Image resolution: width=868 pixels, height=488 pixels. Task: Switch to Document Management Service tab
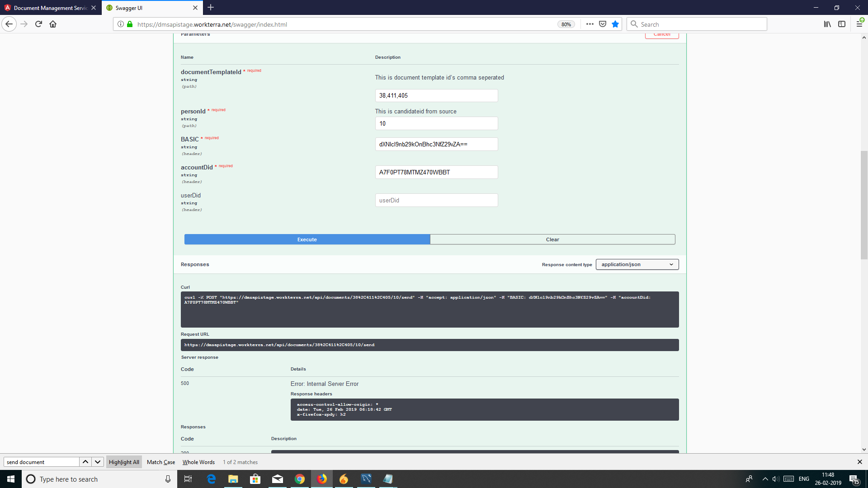coord(50,8)
